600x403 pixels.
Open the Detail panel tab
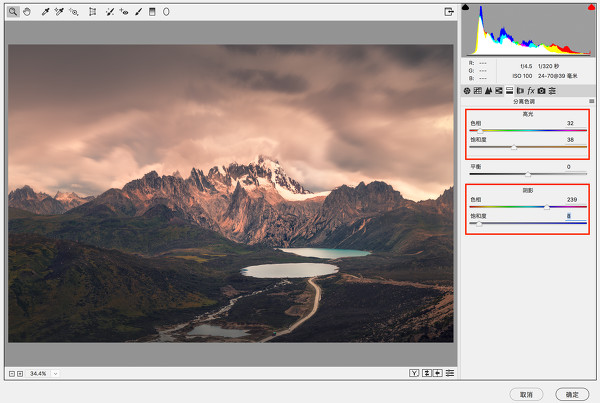488,91
